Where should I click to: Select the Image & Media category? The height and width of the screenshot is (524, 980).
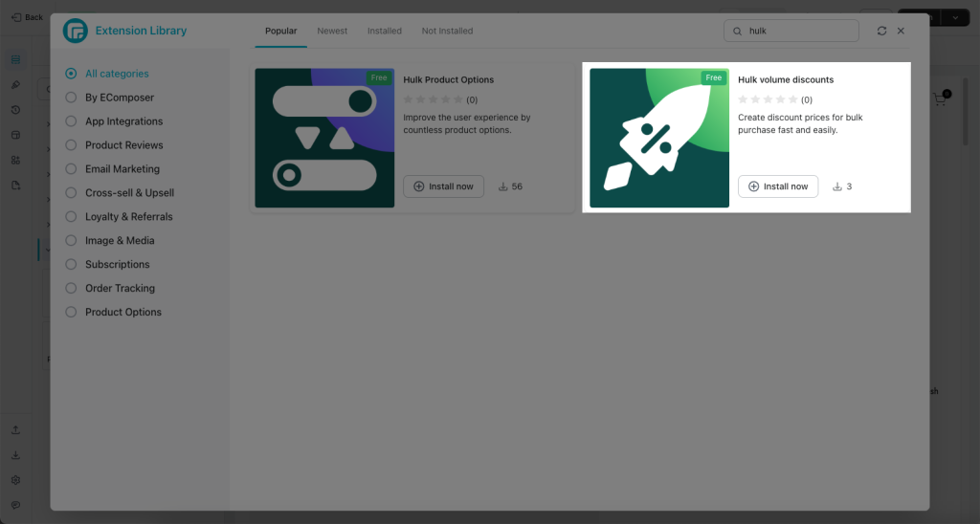pyautogui.click(x=110, y=240)
